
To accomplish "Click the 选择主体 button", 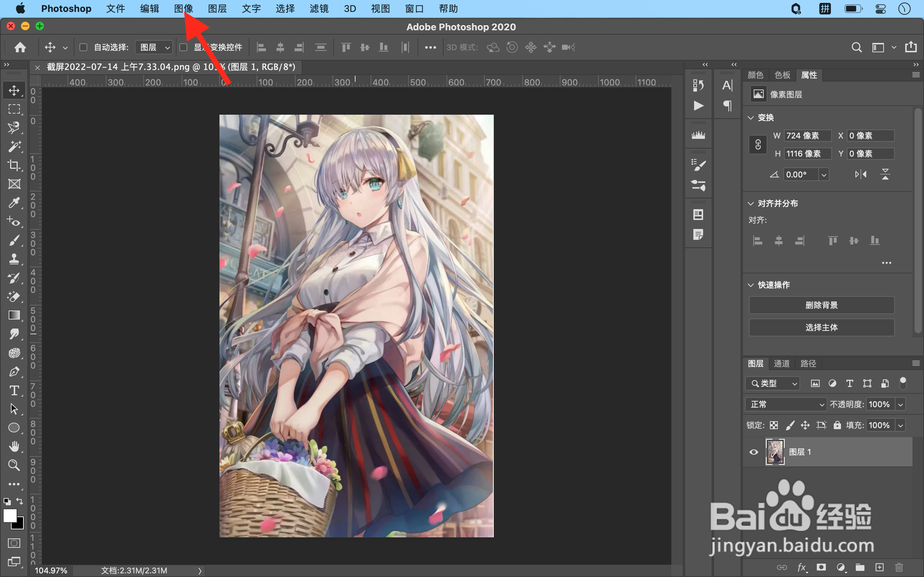I will point(821,327).
